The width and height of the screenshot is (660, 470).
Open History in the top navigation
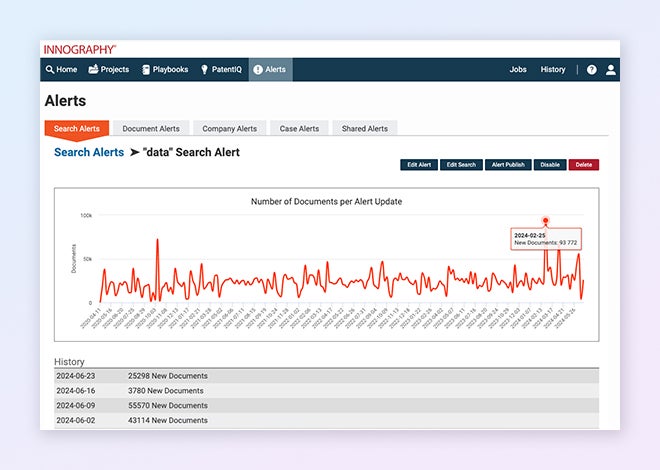552,70
